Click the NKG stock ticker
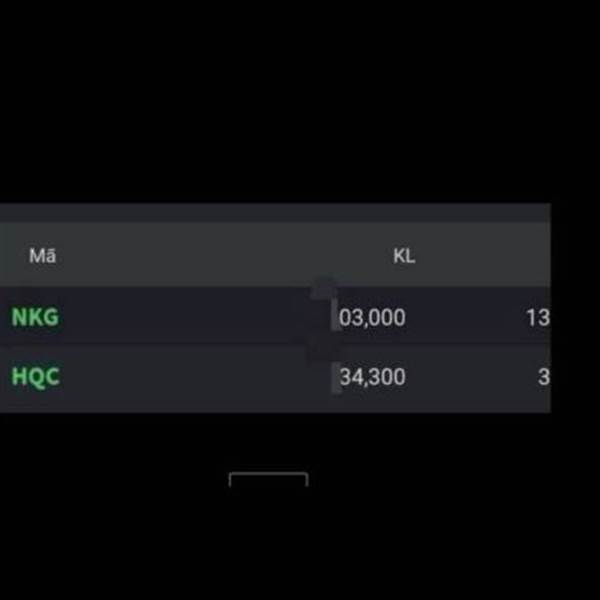This screenshot has height=600, width=600. coord(35,318)
